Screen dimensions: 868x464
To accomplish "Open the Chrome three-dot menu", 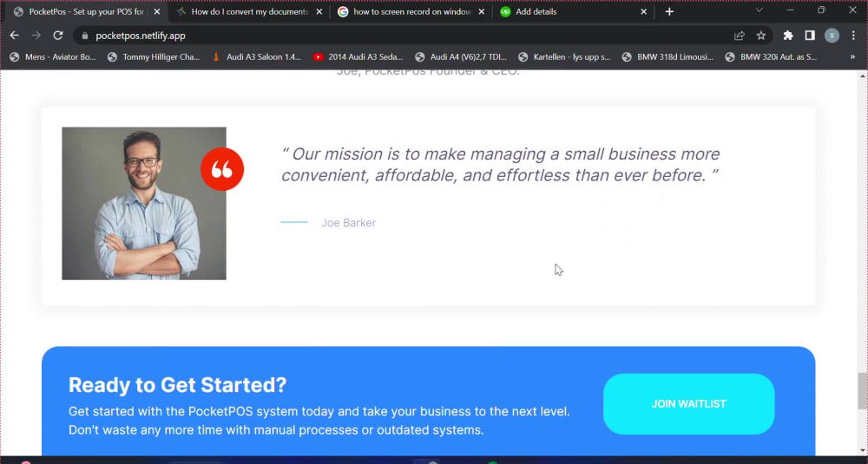I will click(853, 36).
